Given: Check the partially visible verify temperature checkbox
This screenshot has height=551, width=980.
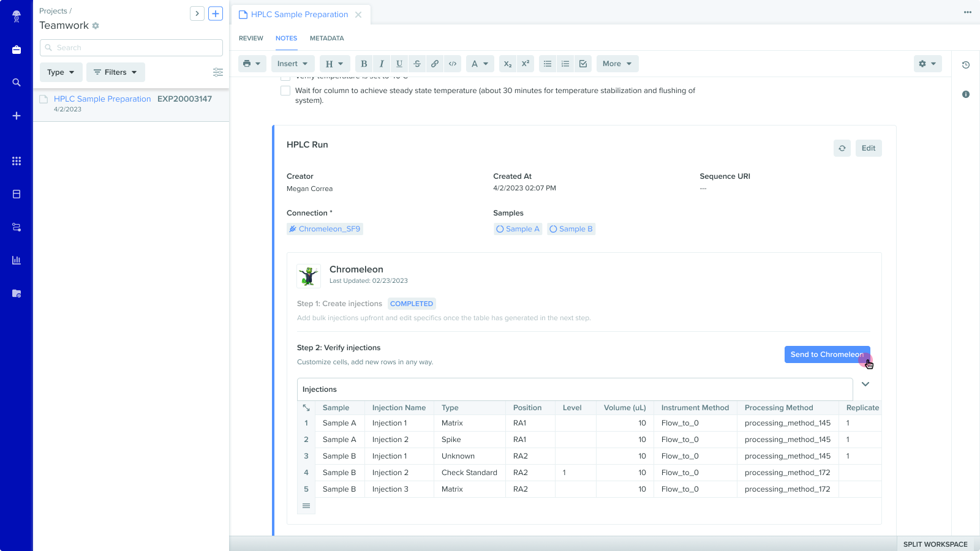Looking at the screenshot, I should click(285, 78).
